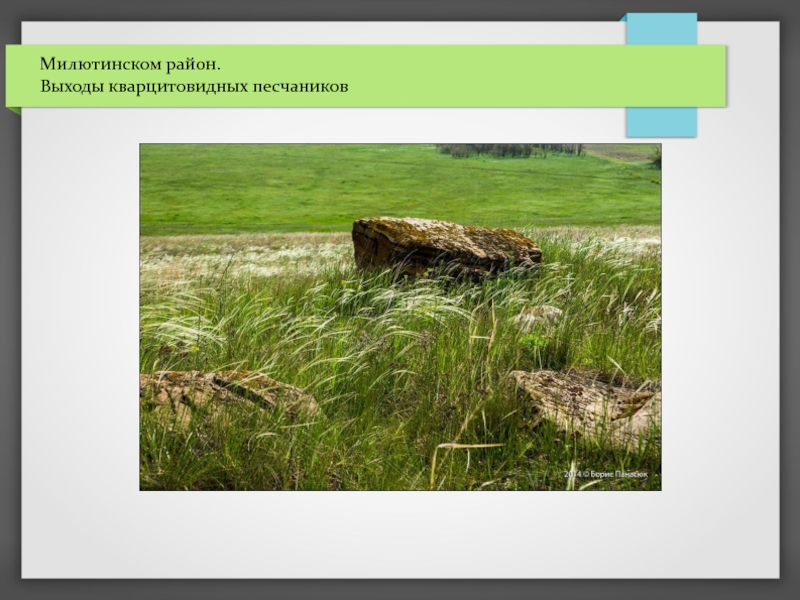Screen dimensions: 800x600
Task: Click the dark green folded banner corner
Action: [x=13, y=111]
